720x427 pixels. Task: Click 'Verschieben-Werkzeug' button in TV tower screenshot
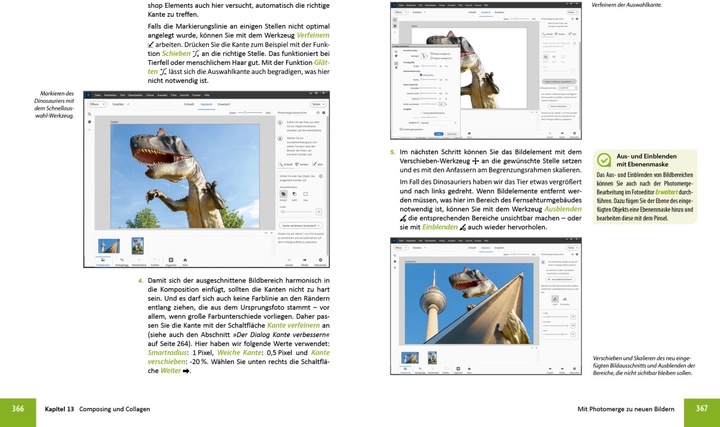(x=560, y=279)
